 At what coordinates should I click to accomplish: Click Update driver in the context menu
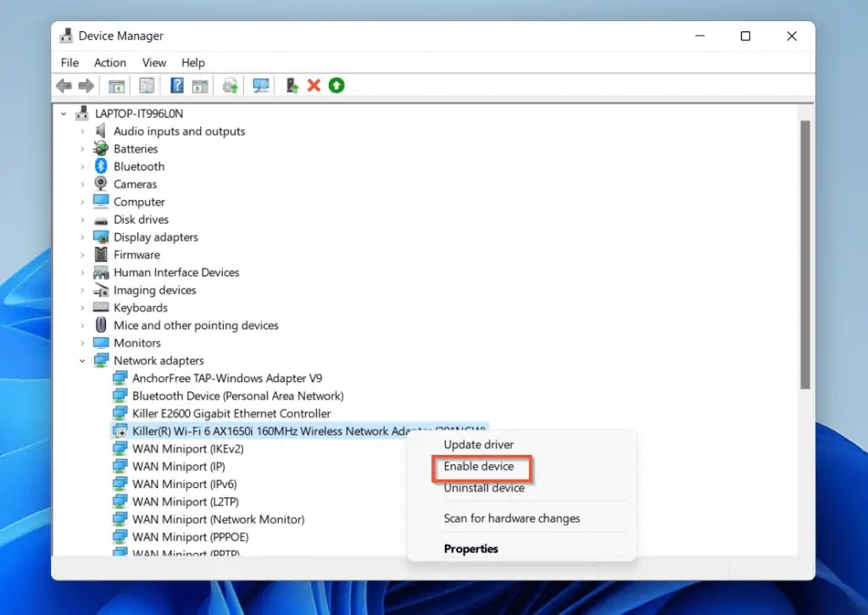(479, 444)
